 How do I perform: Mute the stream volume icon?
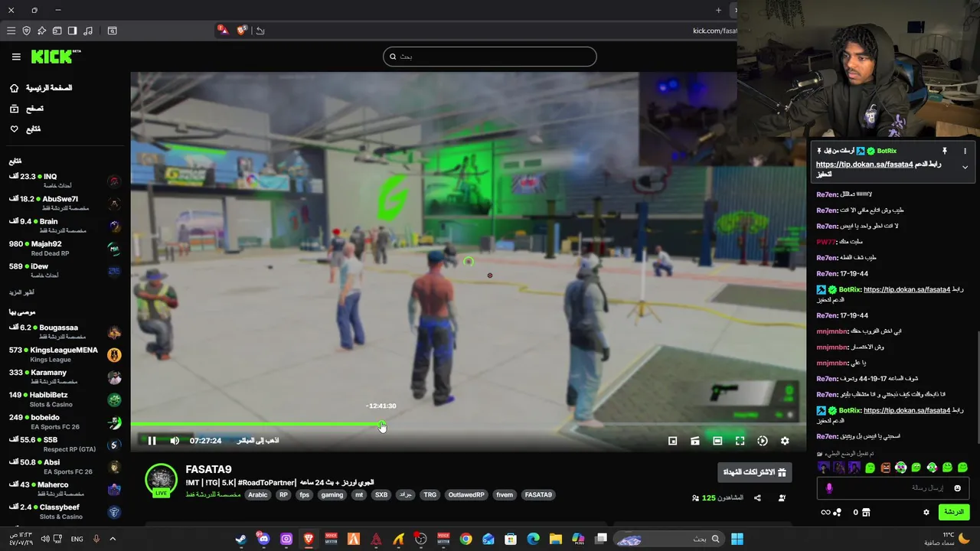point(175,441)
